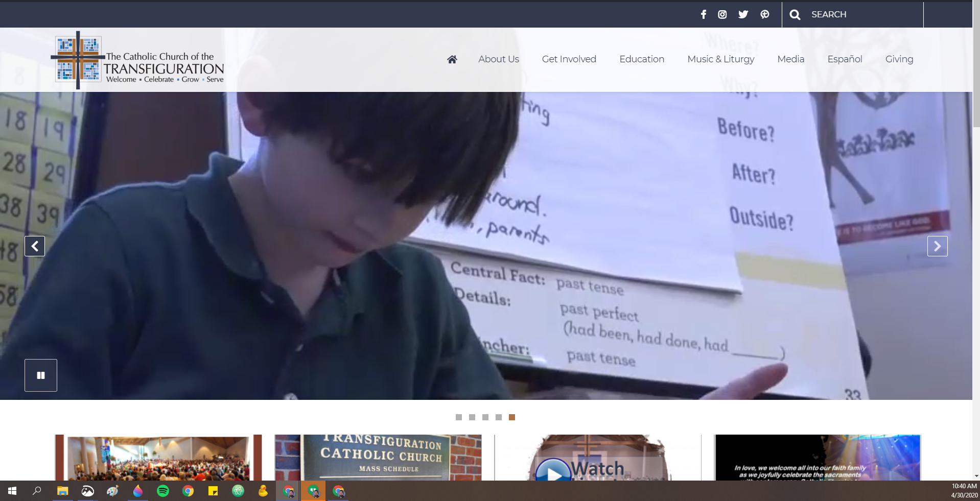Select the first slide indicator dot
Screen dimensions: 980x501
coord(458,417)
